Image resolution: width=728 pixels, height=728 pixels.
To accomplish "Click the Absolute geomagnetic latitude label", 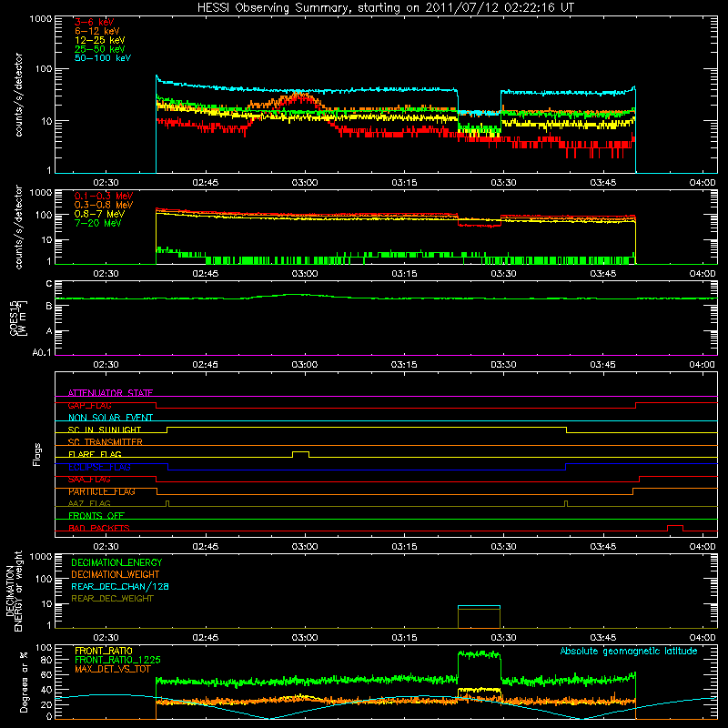I will [629, 652].
